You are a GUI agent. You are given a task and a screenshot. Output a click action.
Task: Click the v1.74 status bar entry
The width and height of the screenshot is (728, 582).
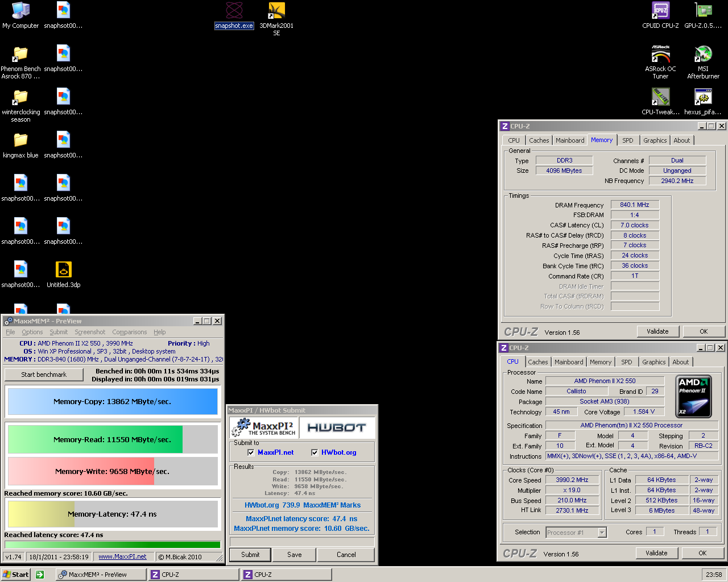click(x=13, y=557)
